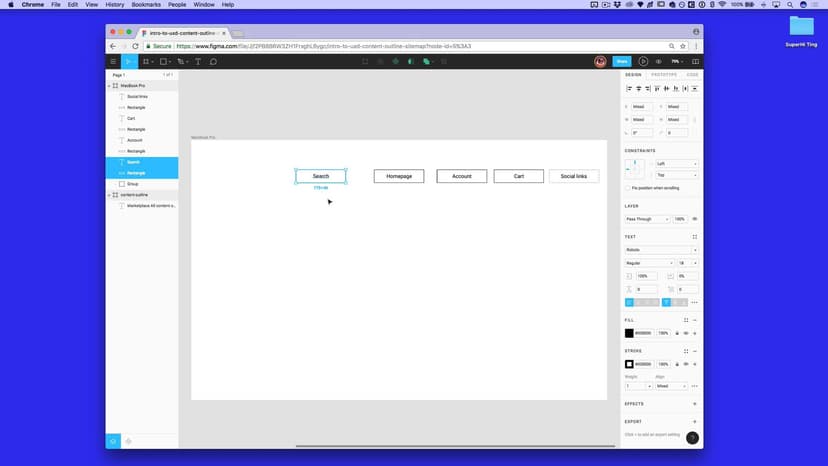Click the Present play icon
The image size is (828, 466).
(x=643, y=61)
